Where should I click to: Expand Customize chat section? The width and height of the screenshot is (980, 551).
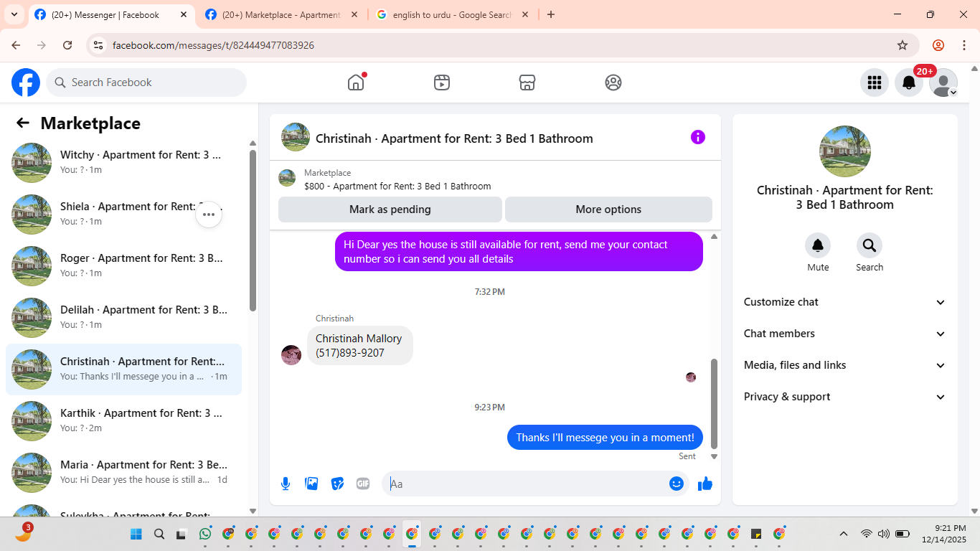coord(845,302)
